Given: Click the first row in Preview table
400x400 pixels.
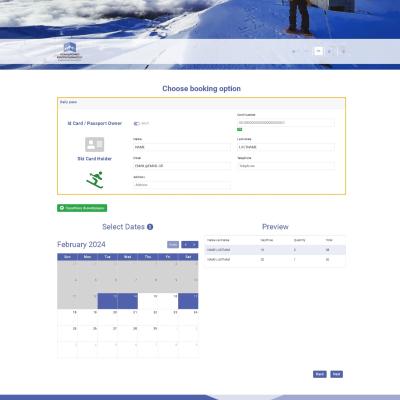Looking at the screenshot, I should click(275, 250).
